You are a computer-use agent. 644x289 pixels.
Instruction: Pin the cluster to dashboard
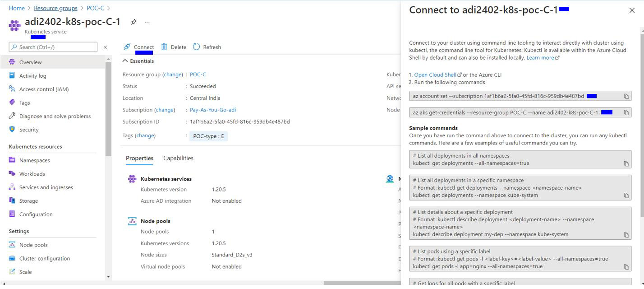click(133, 22)
